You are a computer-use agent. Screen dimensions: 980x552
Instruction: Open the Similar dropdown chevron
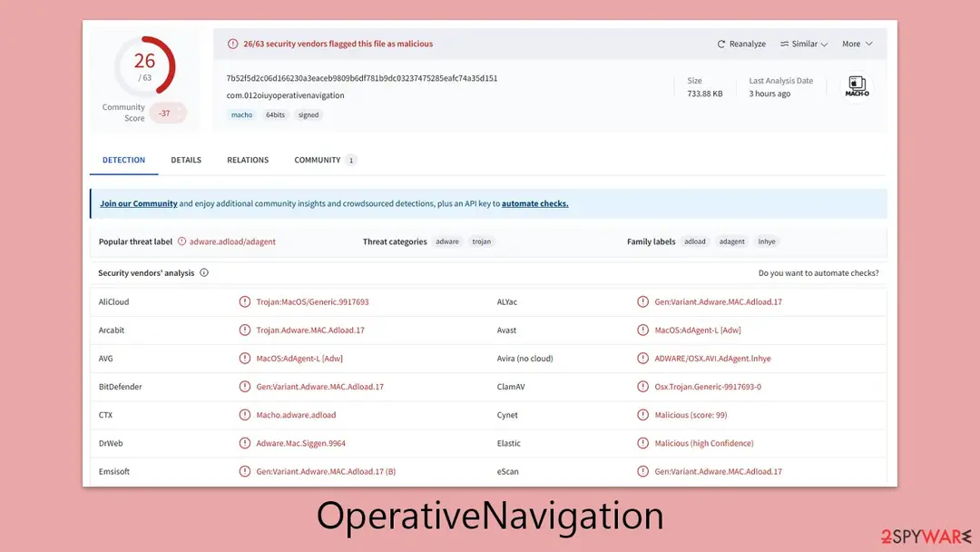pyautogui.click(x=824, y=44)
